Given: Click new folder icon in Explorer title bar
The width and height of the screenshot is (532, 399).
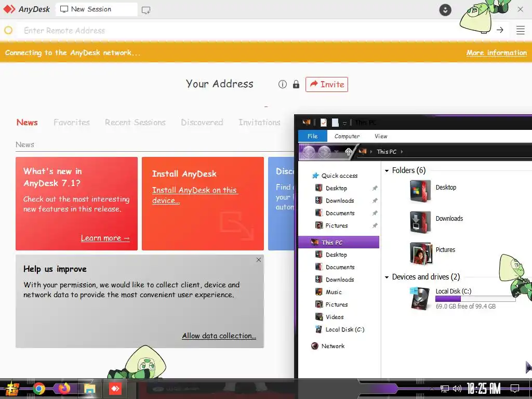Looking at the screenshot, I should [x=335, y=122].
